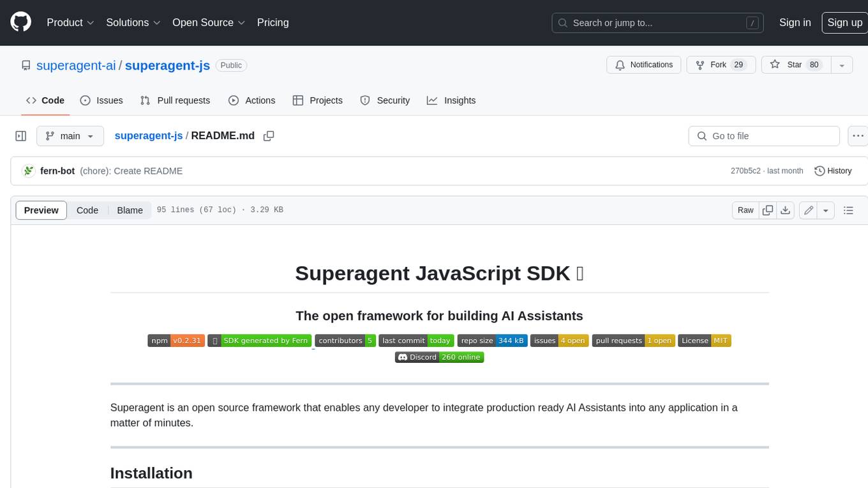Open the superagent-ai organization link
The width and height of the screenshot is (868, 488).
click(x=76, y=65)
